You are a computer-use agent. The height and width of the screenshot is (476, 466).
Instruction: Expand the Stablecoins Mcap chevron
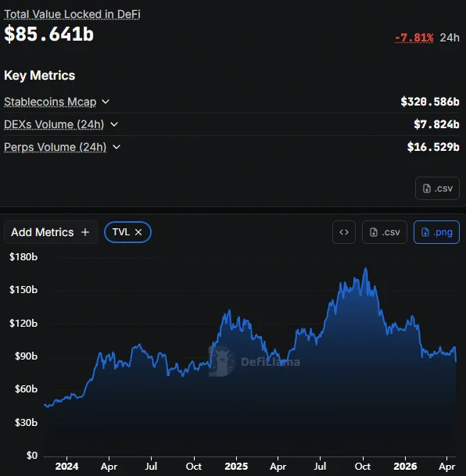pos(106,102)
